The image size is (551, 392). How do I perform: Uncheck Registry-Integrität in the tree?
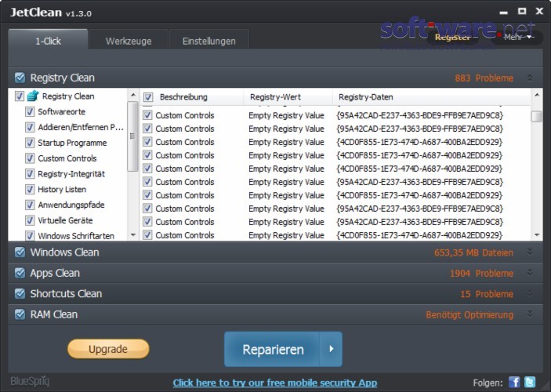click(30, 174)
